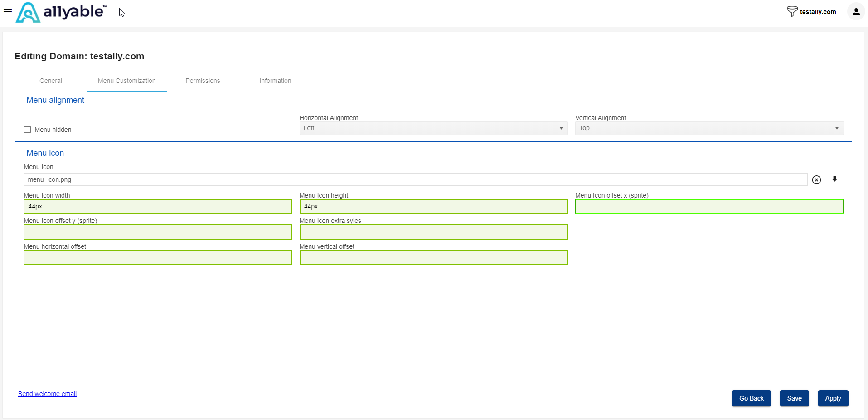Click the Send welcome email link
This screenshot has width=868, height=420.
(47, 394)
